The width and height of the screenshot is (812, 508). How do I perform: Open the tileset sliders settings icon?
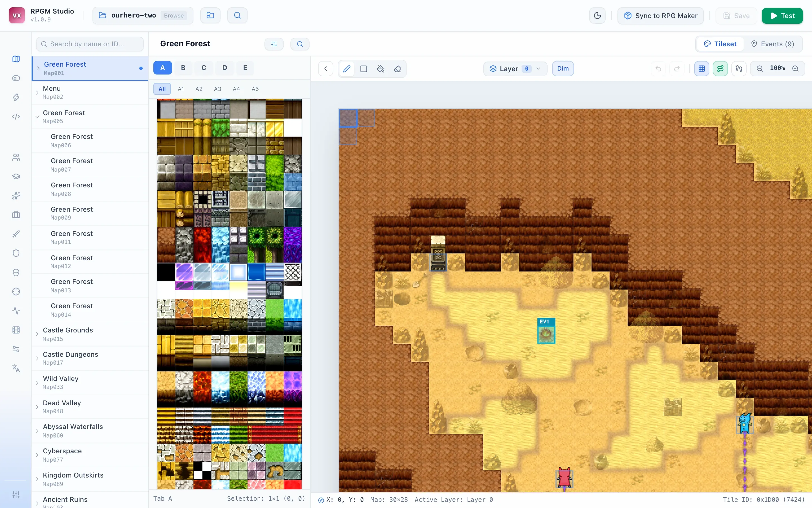coord(274,44)
